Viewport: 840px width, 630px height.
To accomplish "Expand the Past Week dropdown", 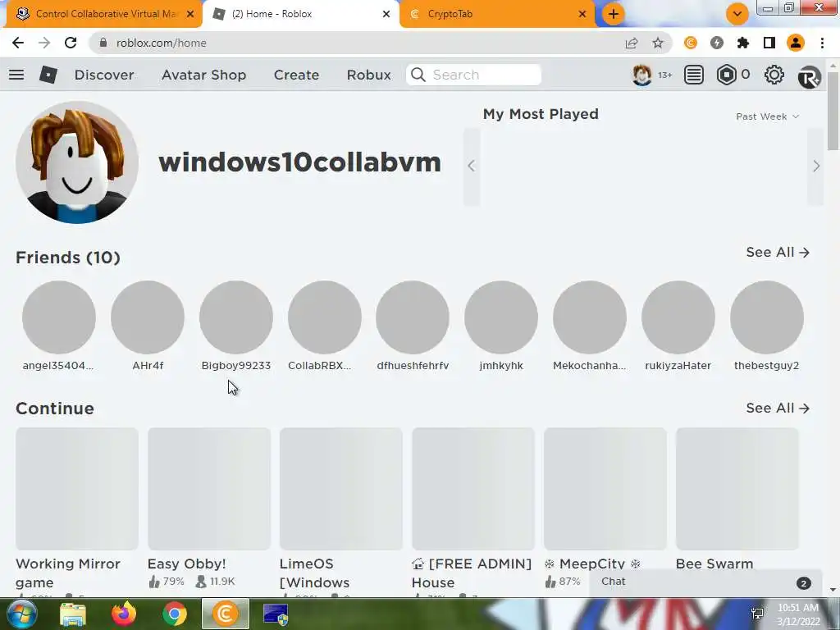I will pyautogui.click(x=767, y=116).
